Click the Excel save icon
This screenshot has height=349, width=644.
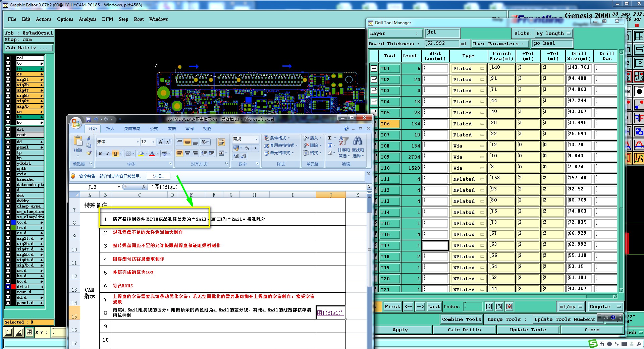pos(89,119)
